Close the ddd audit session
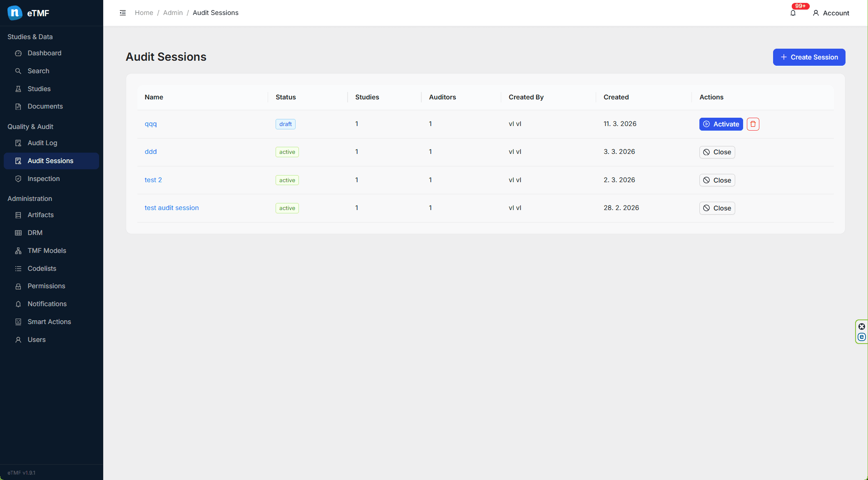 tap(717, 152)
